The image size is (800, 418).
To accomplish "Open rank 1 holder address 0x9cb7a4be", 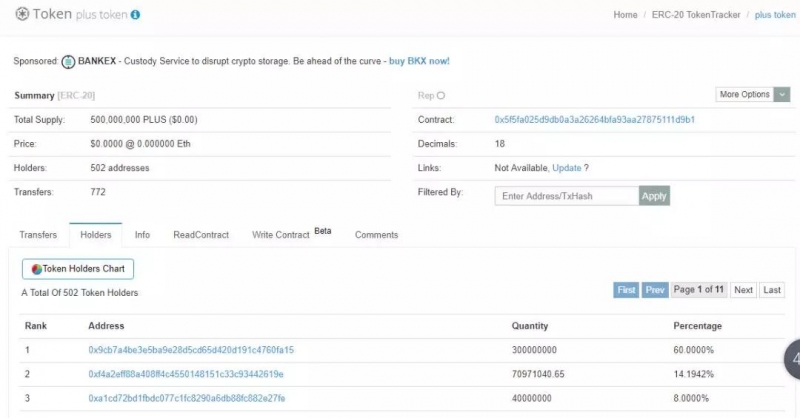I will (x=191, y=350).
